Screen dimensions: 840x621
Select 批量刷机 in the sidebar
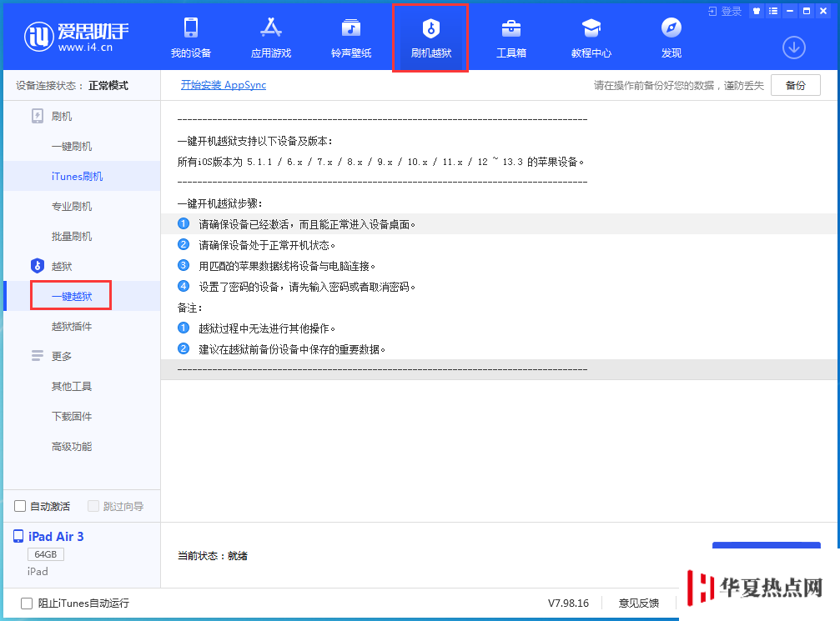point(72,236)
